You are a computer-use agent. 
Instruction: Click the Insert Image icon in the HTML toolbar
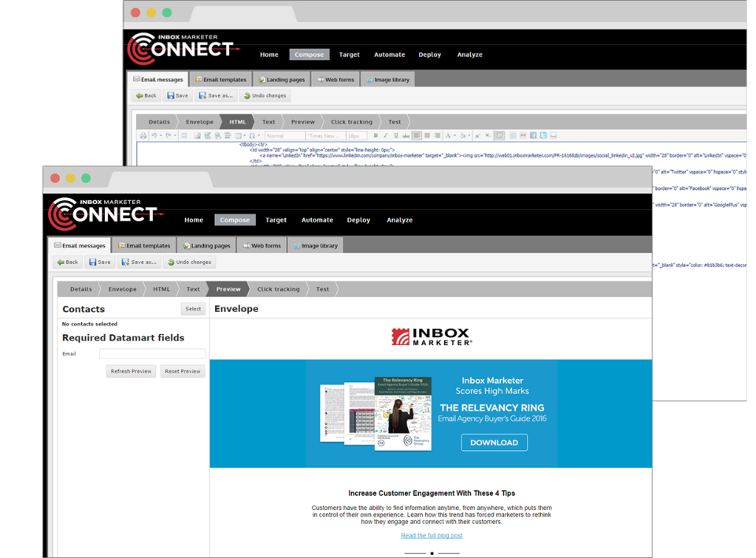[x=196, y=135]
